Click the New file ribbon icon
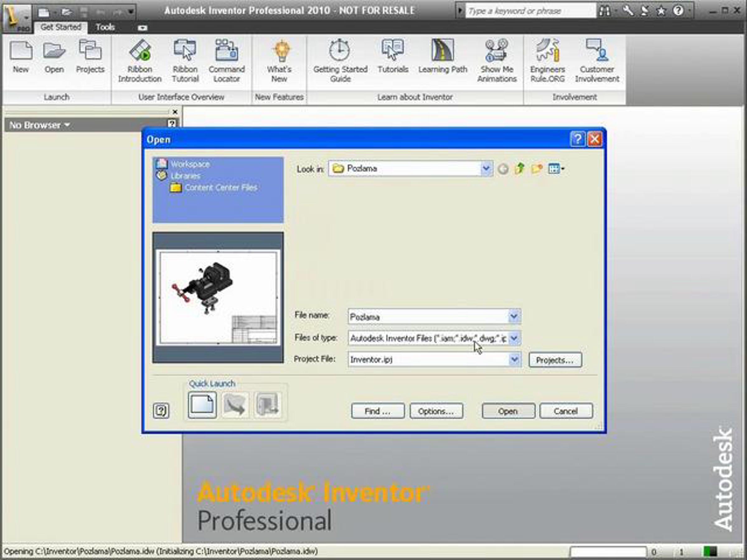The image size is (747, 560). (21, 56)
